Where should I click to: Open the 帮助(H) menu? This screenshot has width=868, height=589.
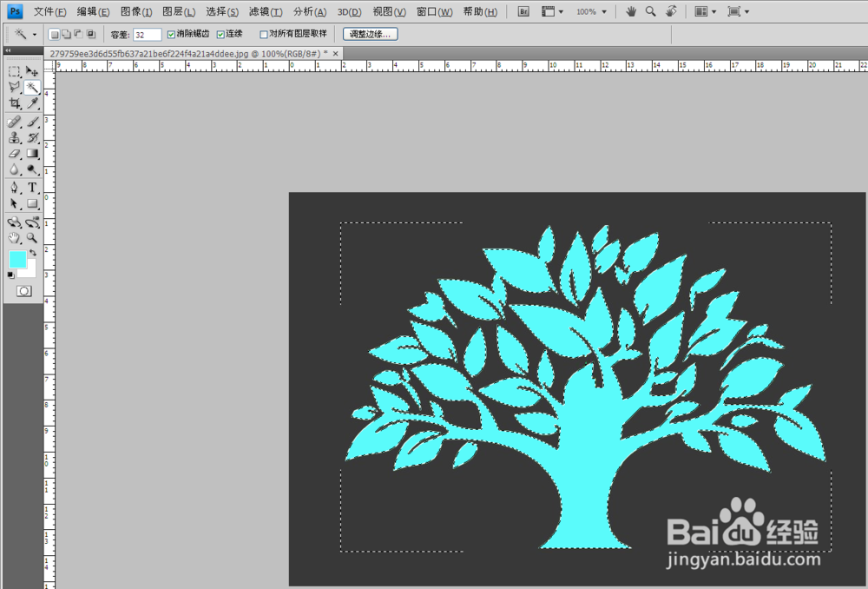point(480,11)
